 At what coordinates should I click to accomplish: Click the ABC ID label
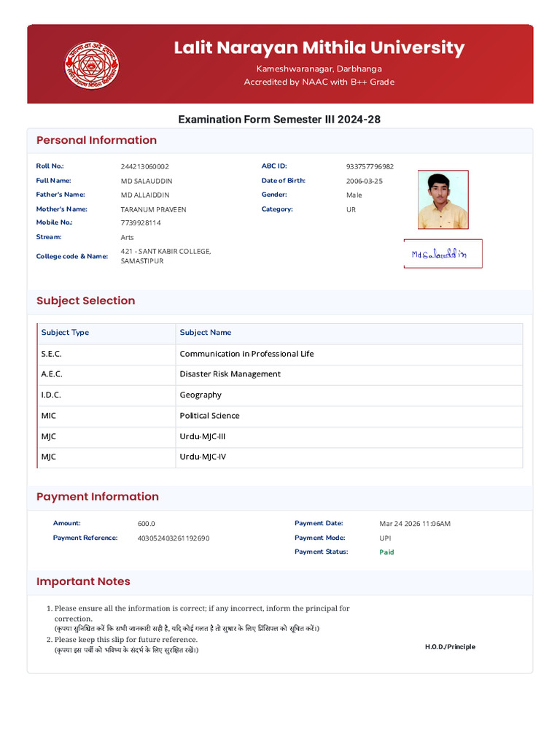274,166
